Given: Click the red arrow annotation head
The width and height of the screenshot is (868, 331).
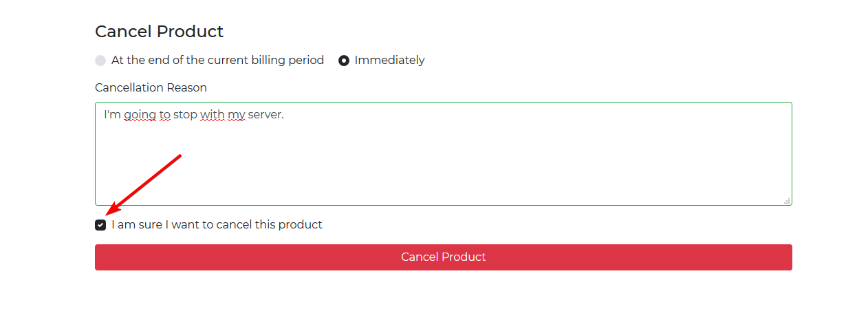Looking at the screenshot, I should pos(111,209).
